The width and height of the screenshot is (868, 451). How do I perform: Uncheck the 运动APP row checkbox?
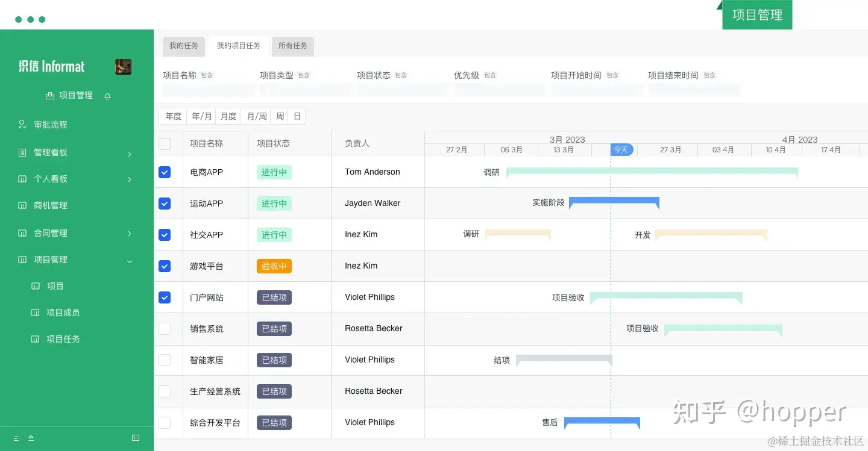click(x=165, y=204)
